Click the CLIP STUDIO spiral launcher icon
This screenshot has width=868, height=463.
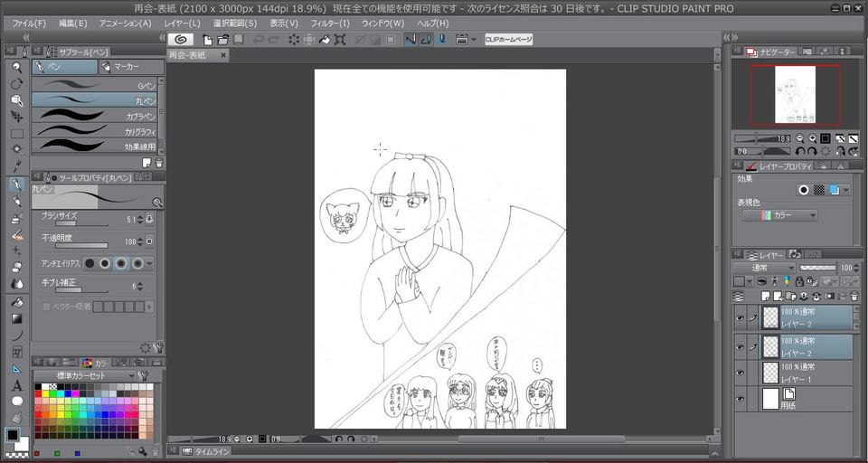click(x=180, y=40)
